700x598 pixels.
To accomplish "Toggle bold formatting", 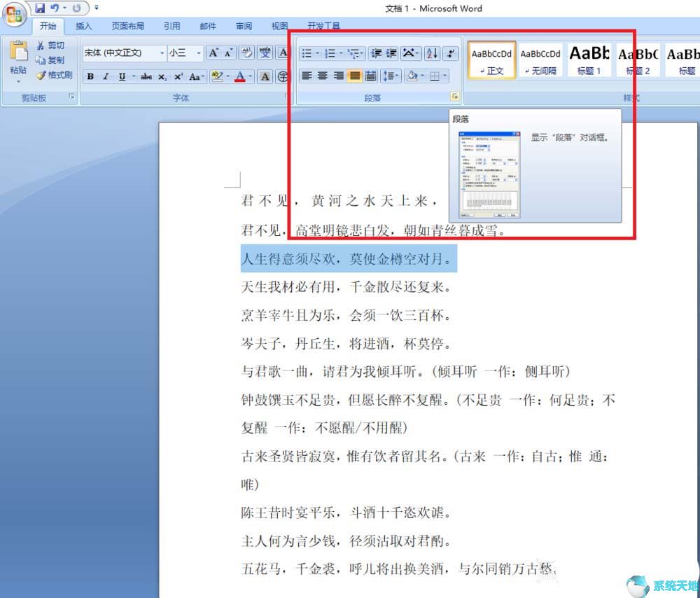I will (x=90, y=76).
